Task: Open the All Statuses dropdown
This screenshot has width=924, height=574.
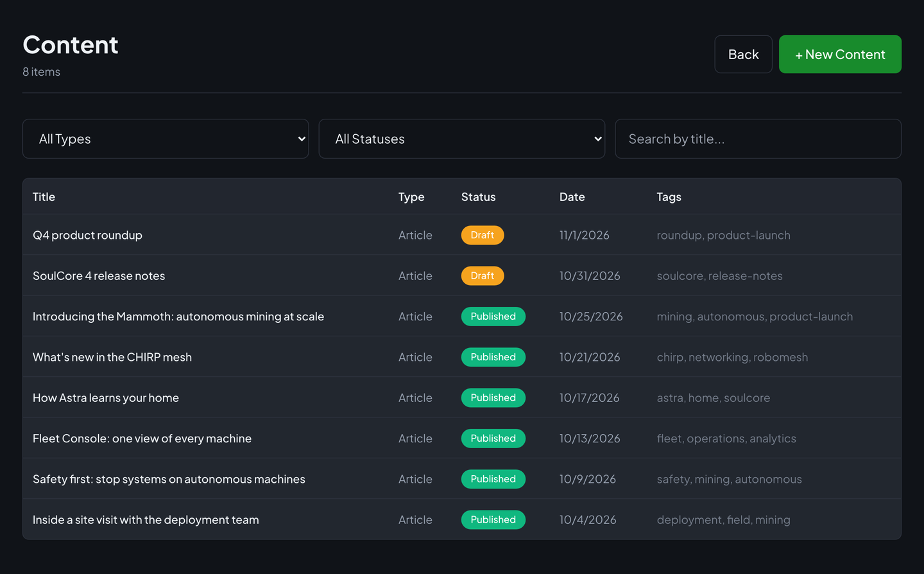Action: click(462, 139)
